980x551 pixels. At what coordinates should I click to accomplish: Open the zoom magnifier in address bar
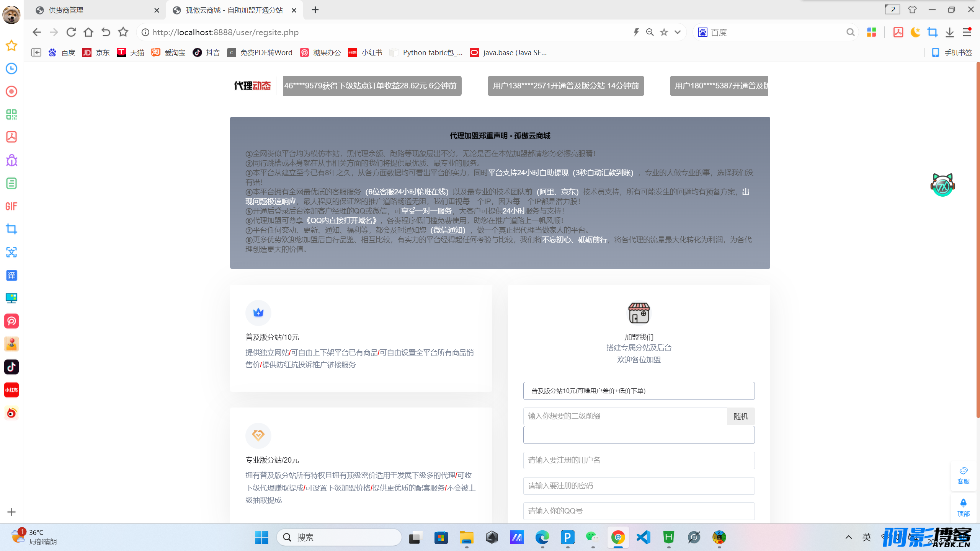point(650,32)
